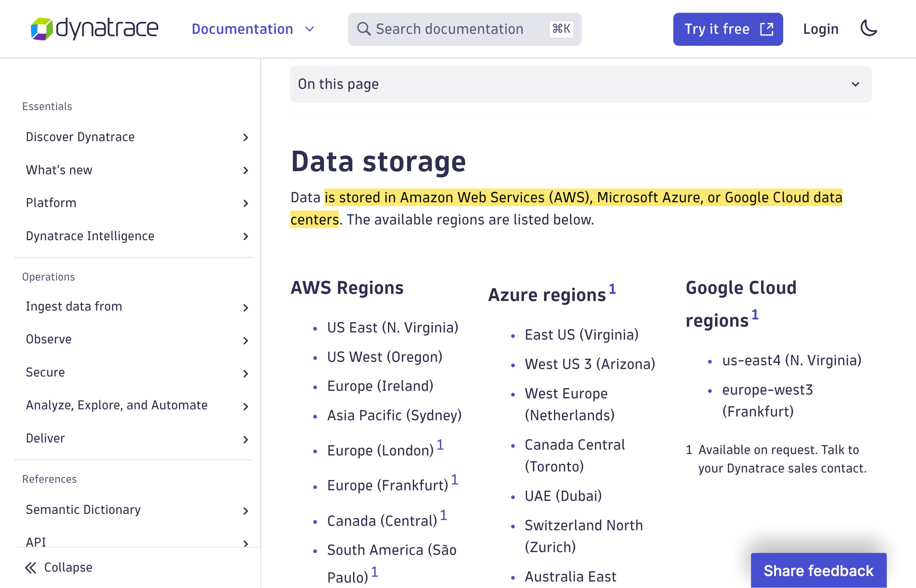Toggle dark mode moon icon
The width and height of the screenshot is (916, 588).
(868, 29)
